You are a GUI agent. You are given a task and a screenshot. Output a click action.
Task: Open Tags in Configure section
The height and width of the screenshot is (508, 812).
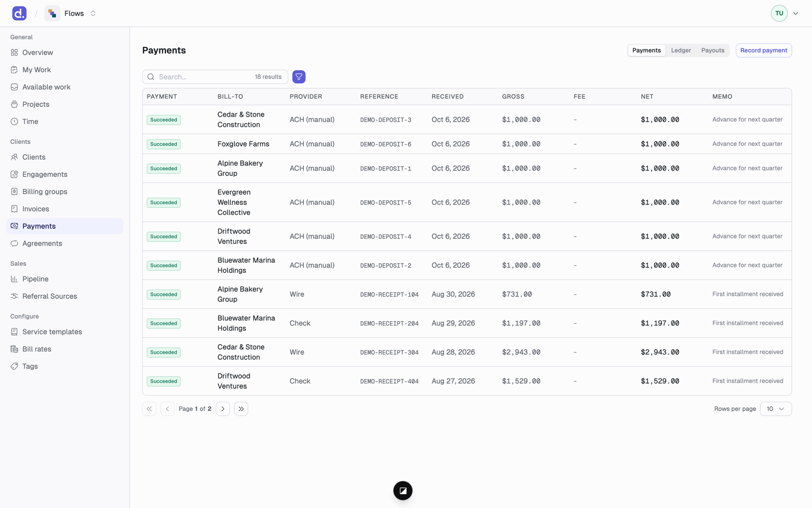coord(30,366)
